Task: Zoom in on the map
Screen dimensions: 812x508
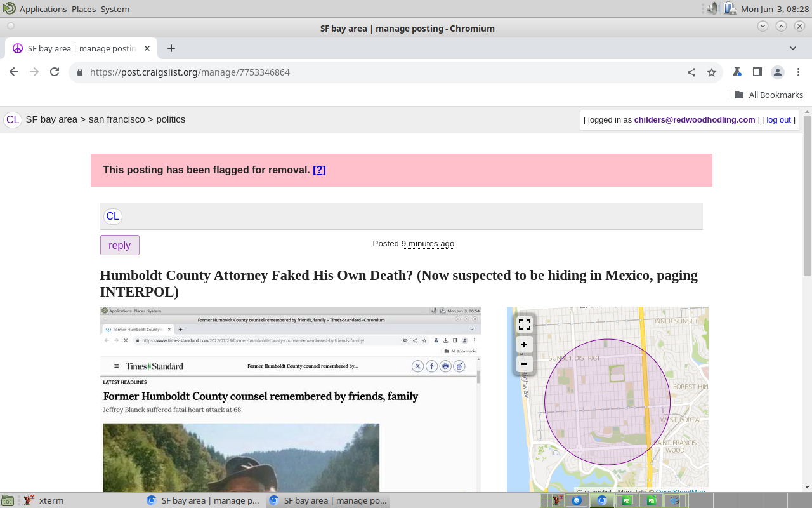Action: click(x=524, y=345)
